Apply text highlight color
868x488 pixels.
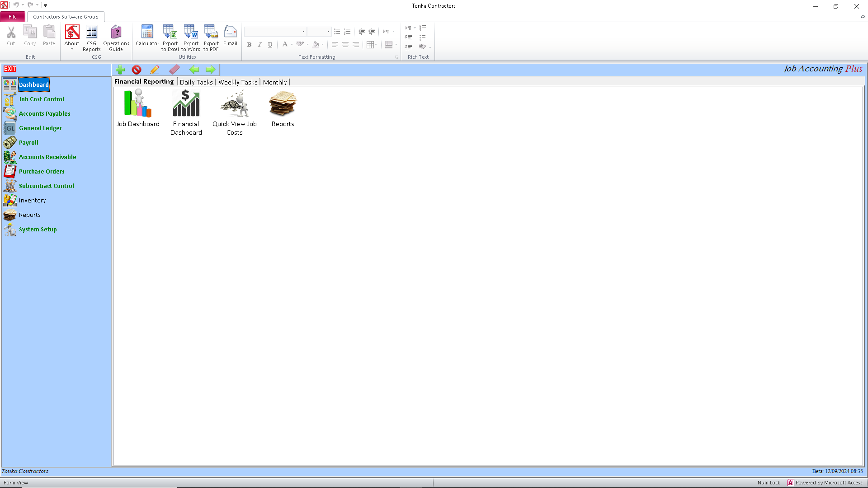[301, 44]
